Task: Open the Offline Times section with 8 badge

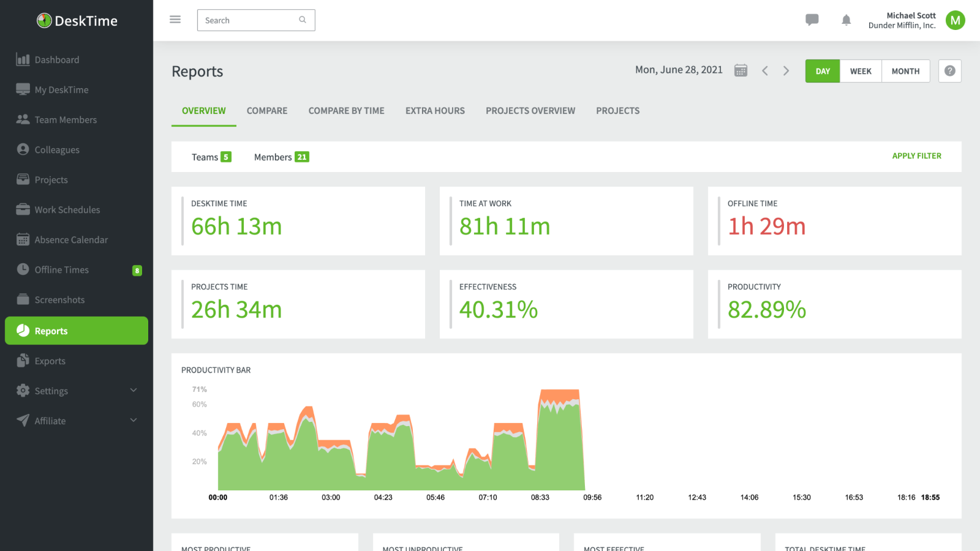Action: click(x=62, y=269)
